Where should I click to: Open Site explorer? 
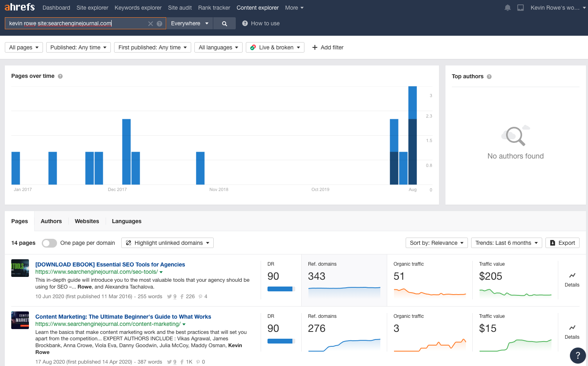(92, 8)
